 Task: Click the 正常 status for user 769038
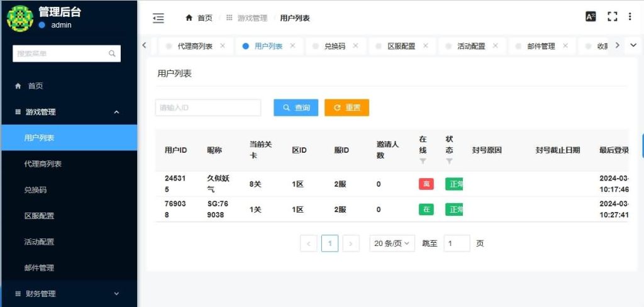tap(454, 209)
